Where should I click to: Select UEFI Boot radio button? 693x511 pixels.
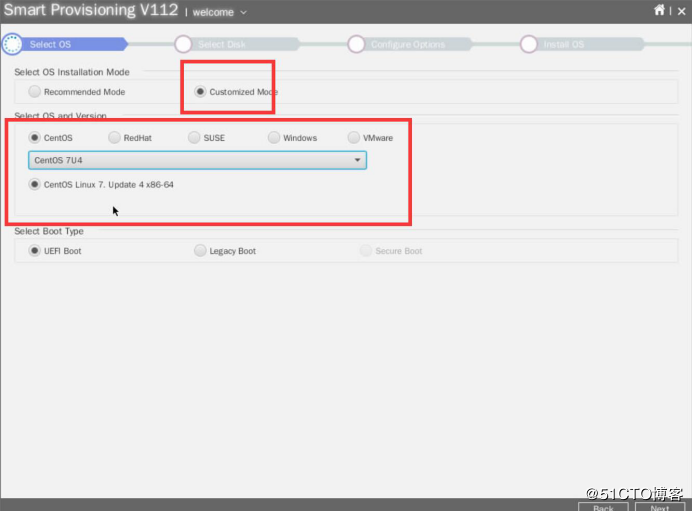tap(34, 251)
